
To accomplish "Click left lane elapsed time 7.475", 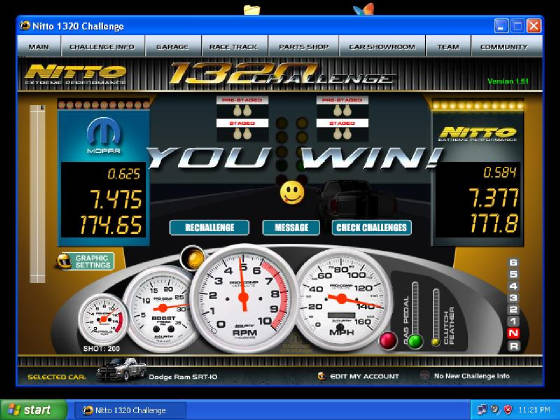I will click(x=116, y=199).
